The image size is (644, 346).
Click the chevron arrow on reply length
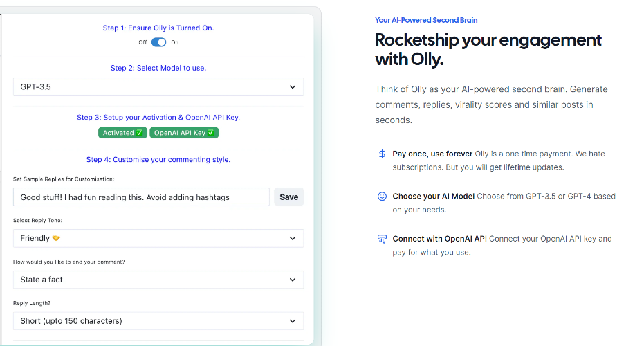tap(293, 321)
